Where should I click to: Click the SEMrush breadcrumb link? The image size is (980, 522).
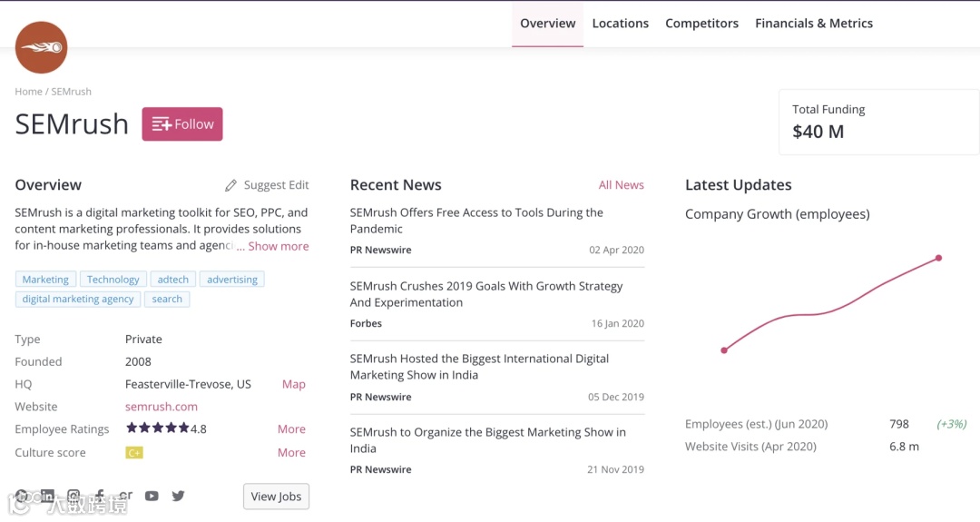click(x=72, y=92)
